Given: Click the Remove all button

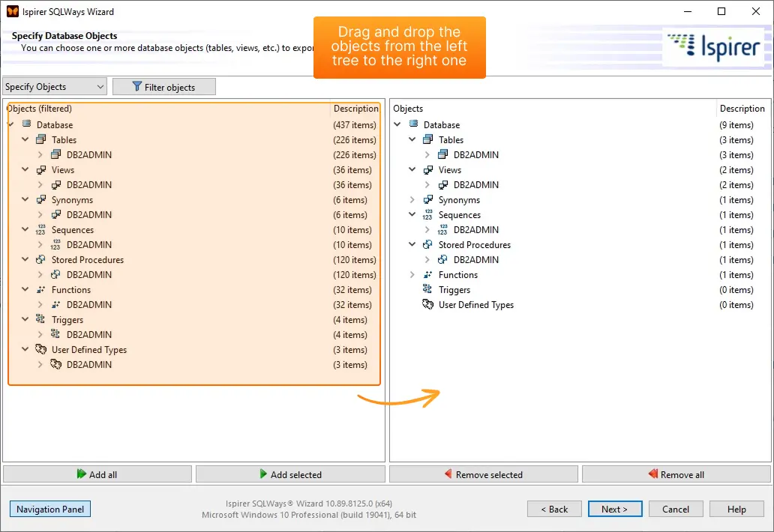Looking at the screenshot, I should coord(676,474).
